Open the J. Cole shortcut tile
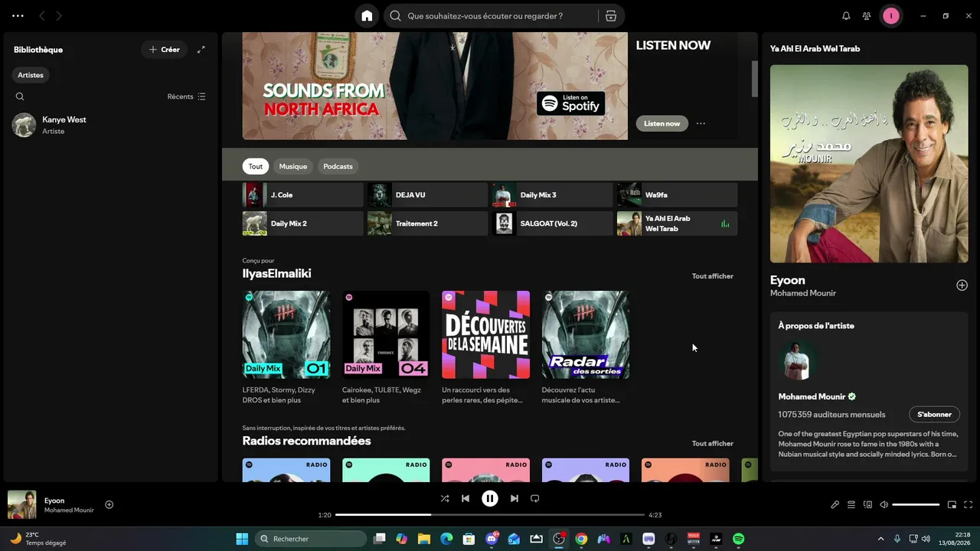980x551 pixels. tap(303, 195)
